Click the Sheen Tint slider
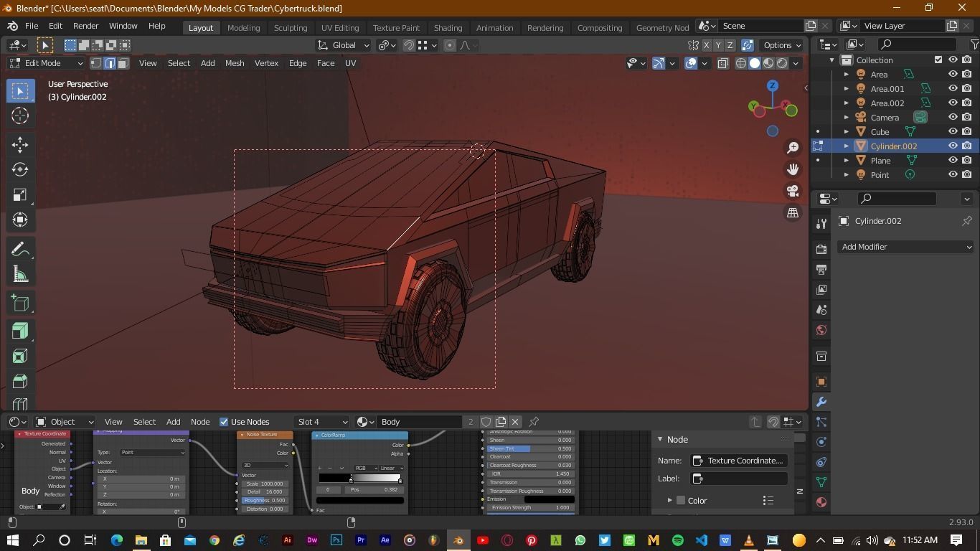This screenshot has height=551, width=980. [530, 448]
